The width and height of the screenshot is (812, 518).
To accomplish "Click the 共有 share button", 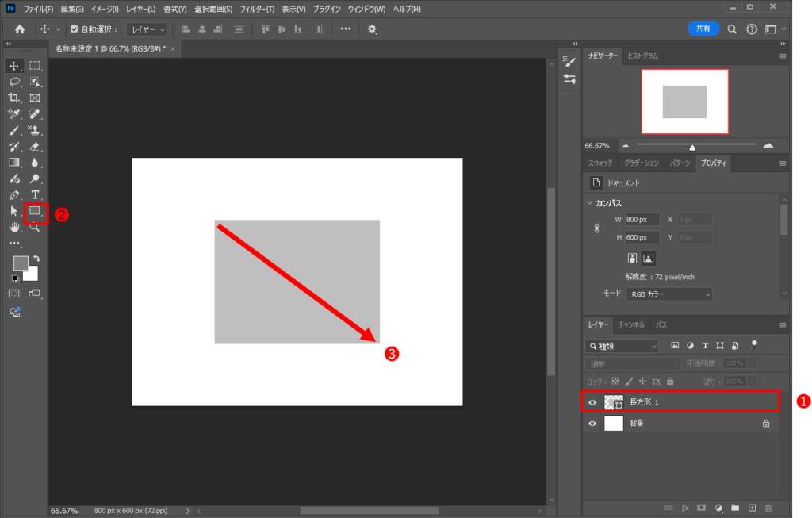I will [x=703, y=29].
